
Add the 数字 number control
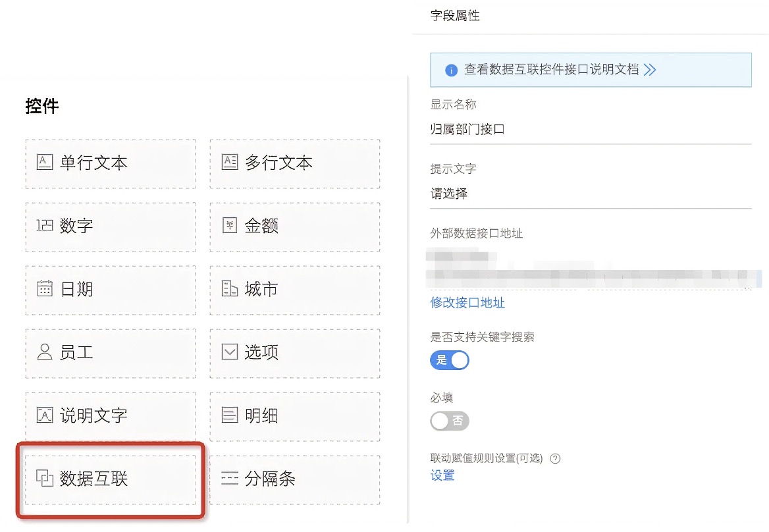coord(110,226)
